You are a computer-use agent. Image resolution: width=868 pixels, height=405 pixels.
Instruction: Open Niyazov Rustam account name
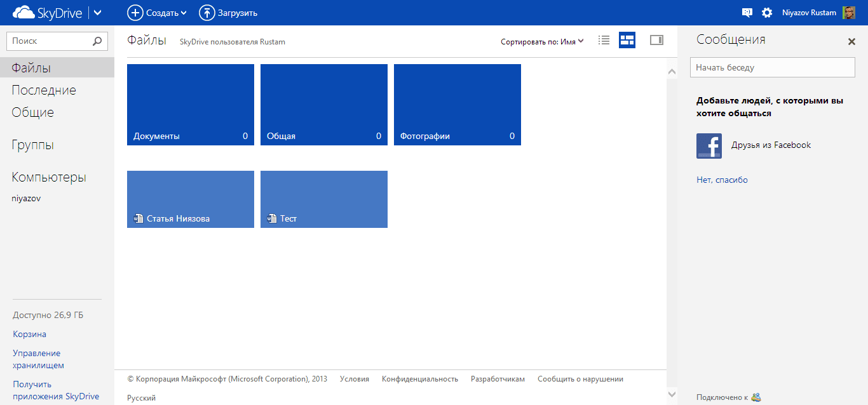[x=809, y=13]
